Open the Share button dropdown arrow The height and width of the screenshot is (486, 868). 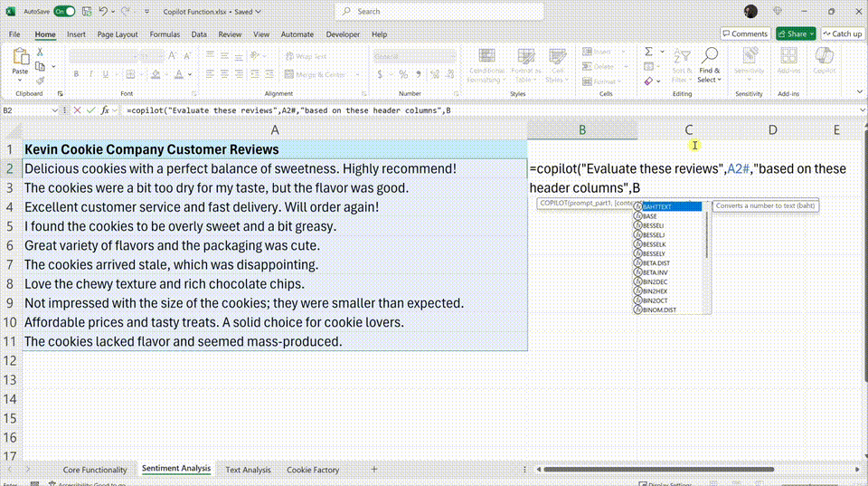(x=812, y=33)
